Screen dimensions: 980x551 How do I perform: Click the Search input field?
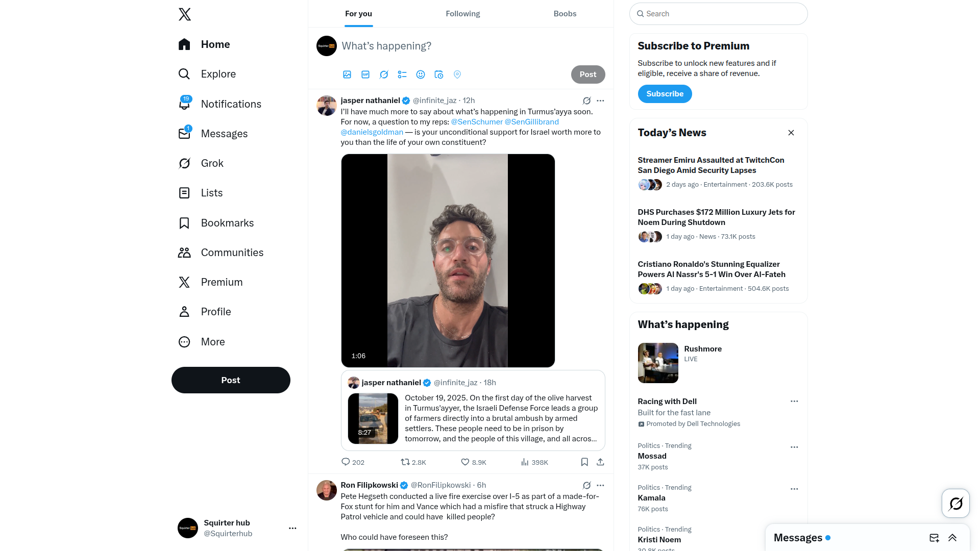[718, 14]
